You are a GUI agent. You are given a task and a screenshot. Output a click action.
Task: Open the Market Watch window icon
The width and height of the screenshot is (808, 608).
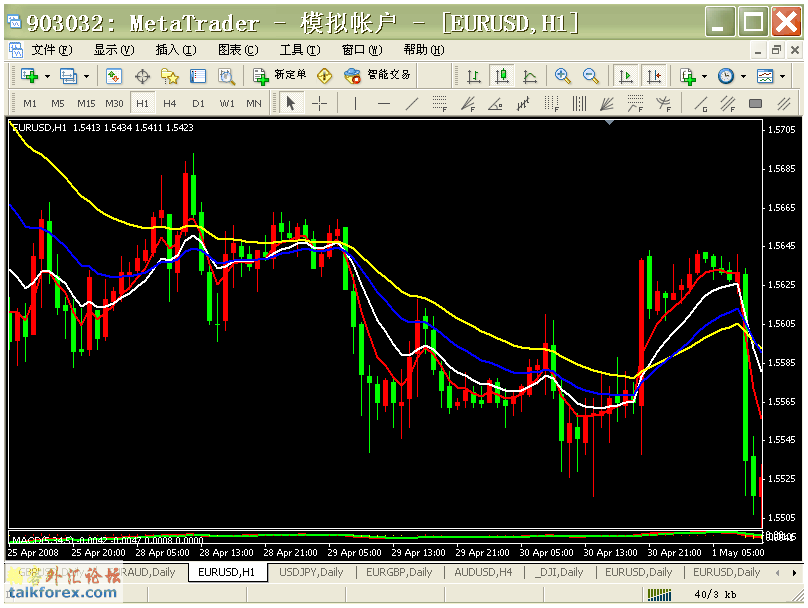114,76
